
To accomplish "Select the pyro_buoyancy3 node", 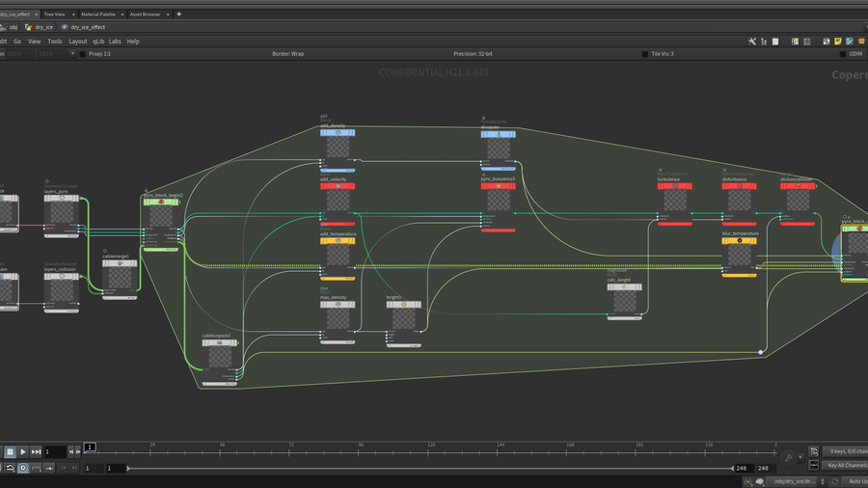I will coord(498,201).
